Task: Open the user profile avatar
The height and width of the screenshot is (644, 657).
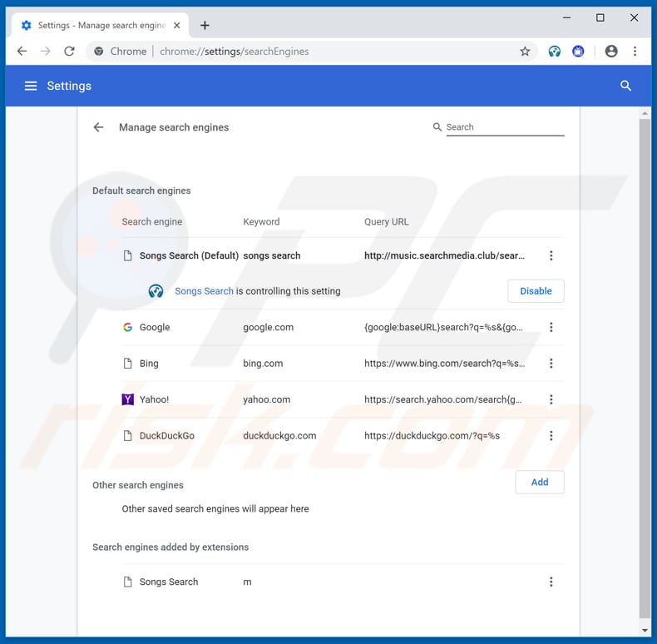Action: pyautogui.click(x=611, y=51)
